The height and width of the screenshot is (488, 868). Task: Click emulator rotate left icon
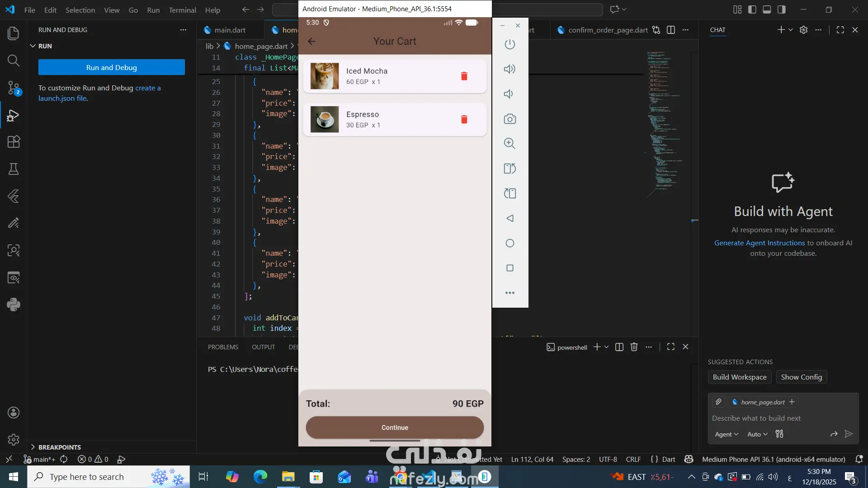509,169
